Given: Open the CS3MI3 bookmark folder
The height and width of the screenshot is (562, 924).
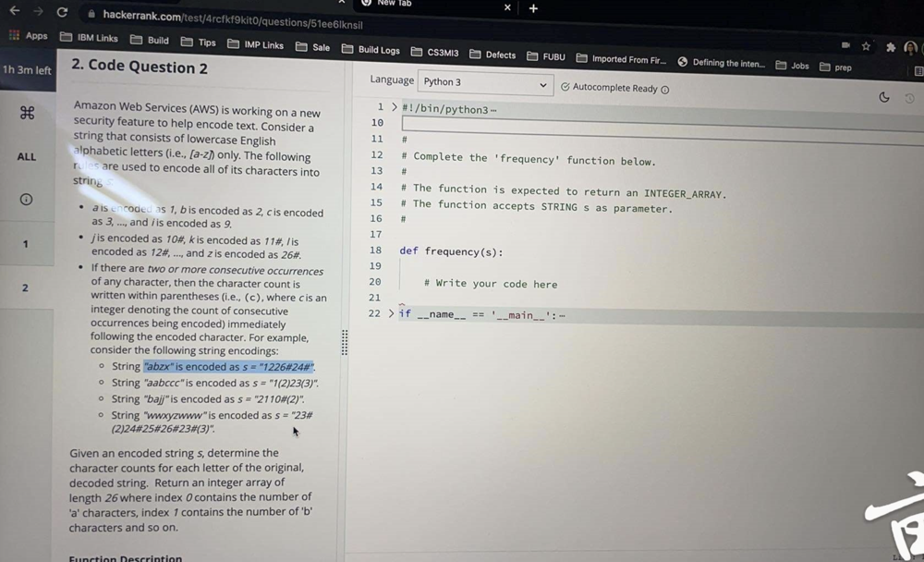Looking at the screenshot, I should pos(434,53).
